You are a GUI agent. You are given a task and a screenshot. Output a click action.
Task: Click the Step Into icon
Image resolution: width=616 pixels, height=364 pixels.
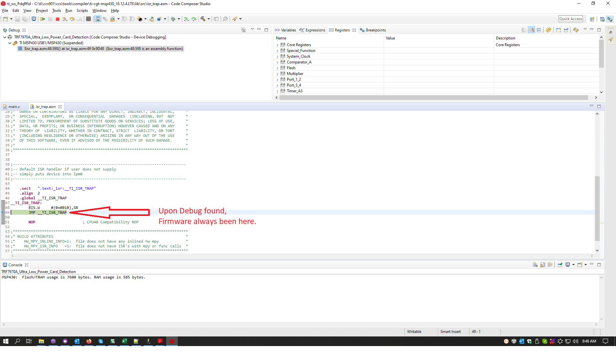65,19
